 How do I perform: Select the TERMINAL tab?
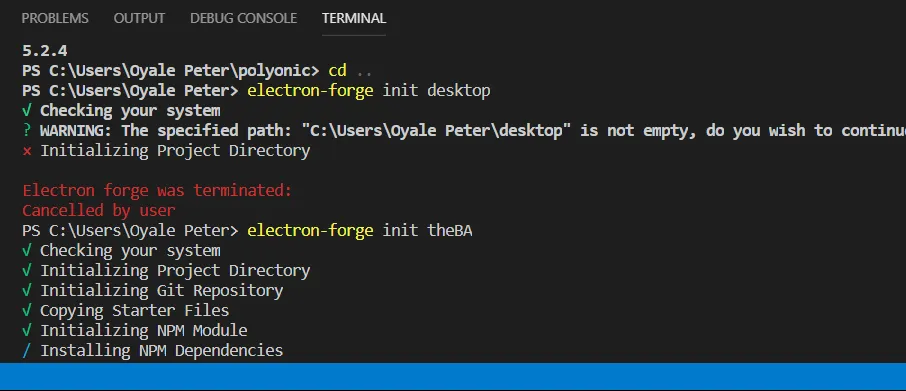[354, 18]
